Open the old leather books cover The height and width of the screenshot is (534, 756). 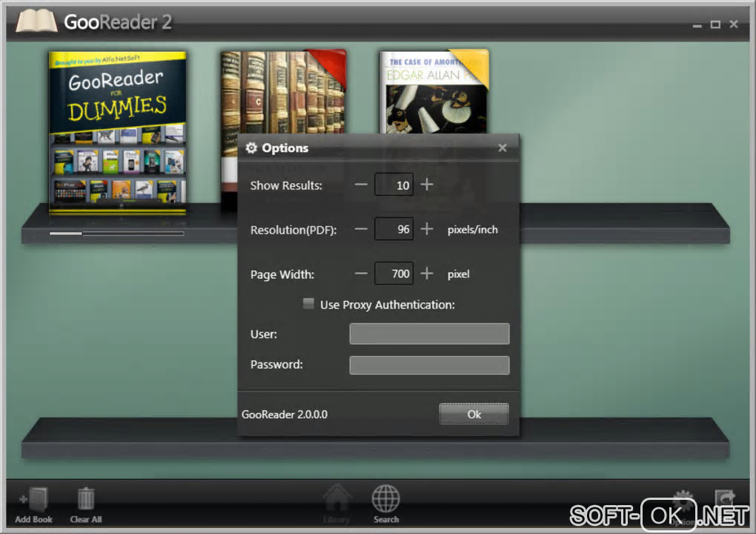point(283,92)
